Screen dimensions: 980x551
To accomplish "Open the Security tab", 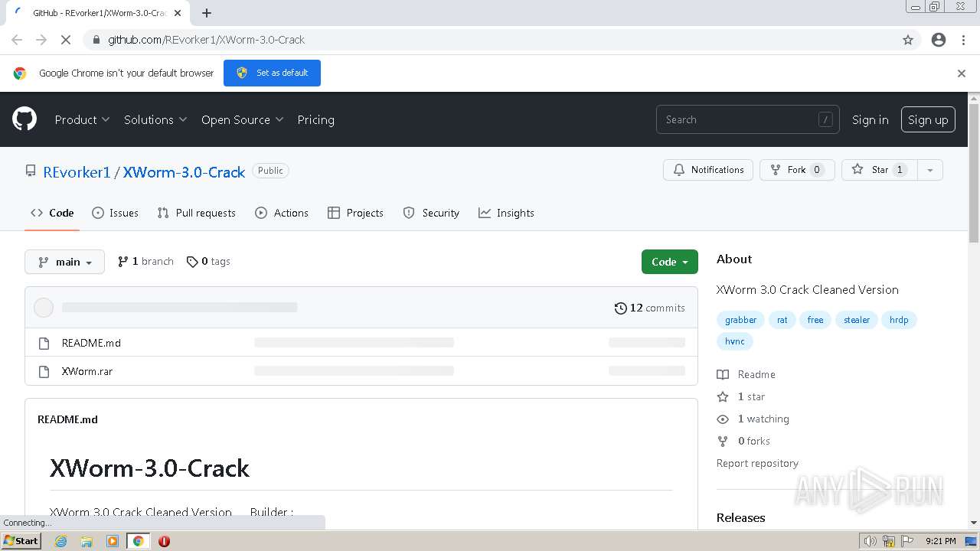I will click(431, 213).
